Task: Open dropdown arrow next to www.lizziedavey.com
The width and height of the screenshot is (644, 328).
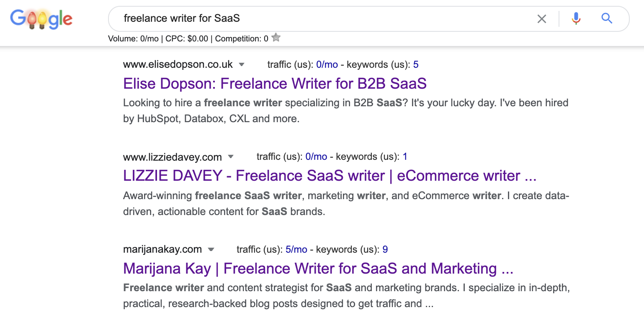Action: (x=230, y=157)
